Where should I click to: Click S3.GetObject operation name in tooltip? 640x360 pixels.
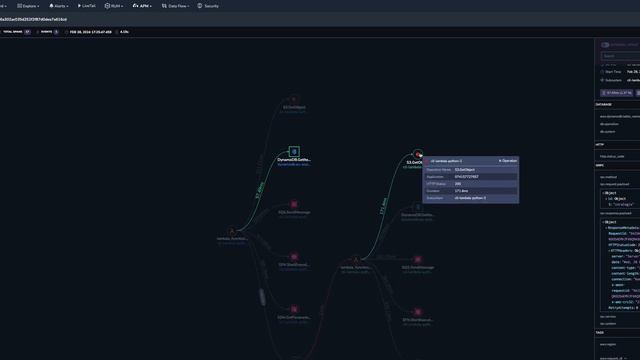(x=465, y=170)
